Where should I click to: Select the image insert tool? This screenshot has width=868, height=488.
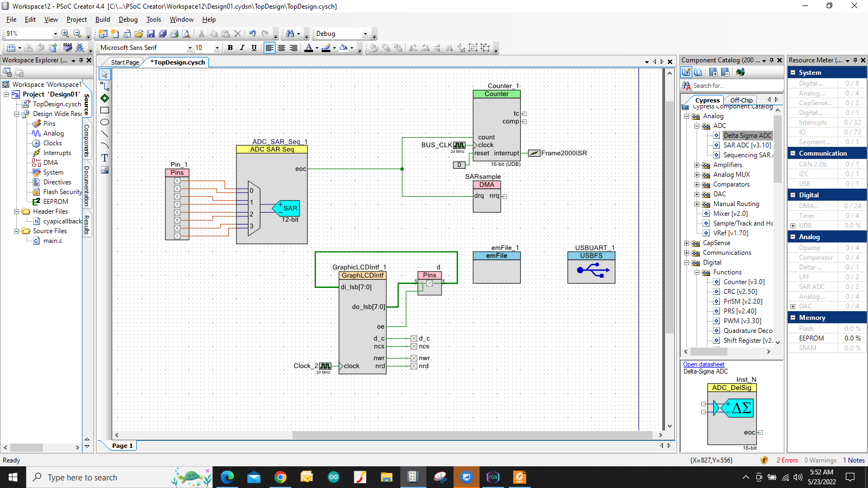[x=105, y=170]
